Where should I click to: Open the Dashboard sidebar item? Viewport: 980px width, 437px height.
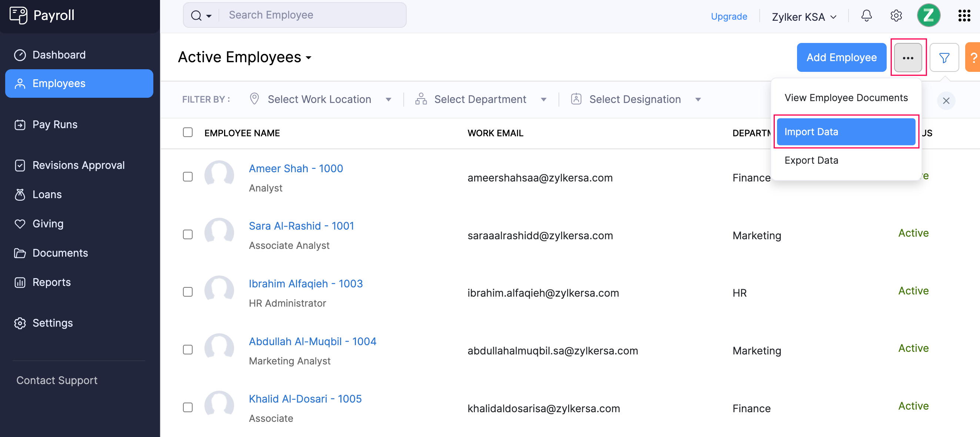[x=79, y=55]
